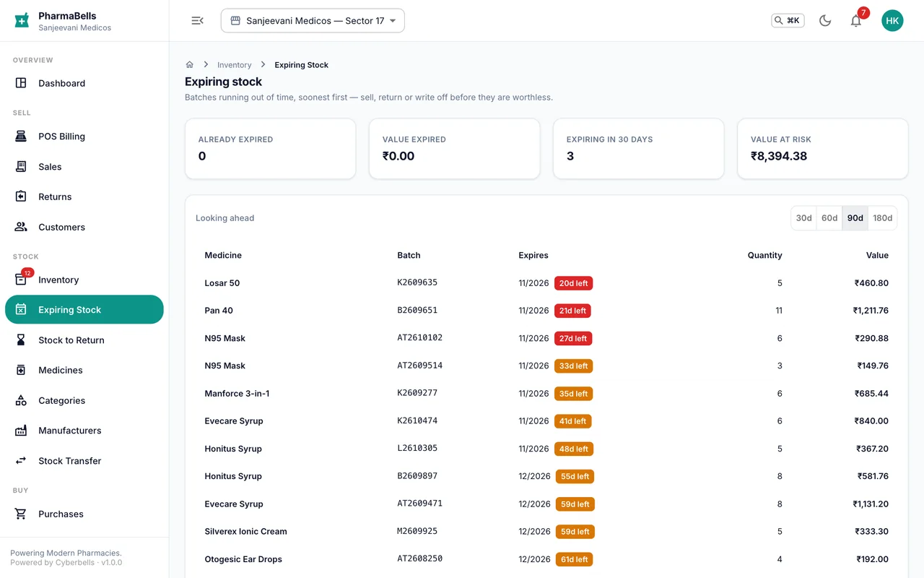
Task: Open the Losar 50 batch row
Action: point(546,283)
